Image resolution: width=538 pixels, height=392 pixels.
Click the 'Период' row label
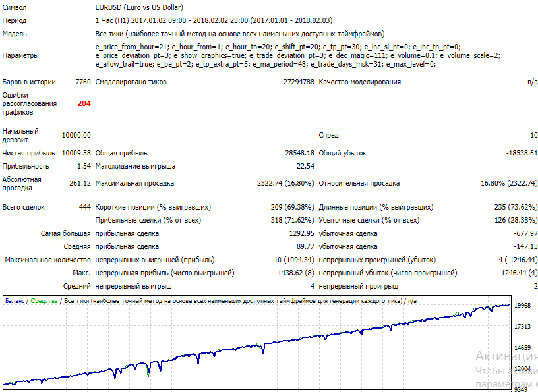[15, 20]
